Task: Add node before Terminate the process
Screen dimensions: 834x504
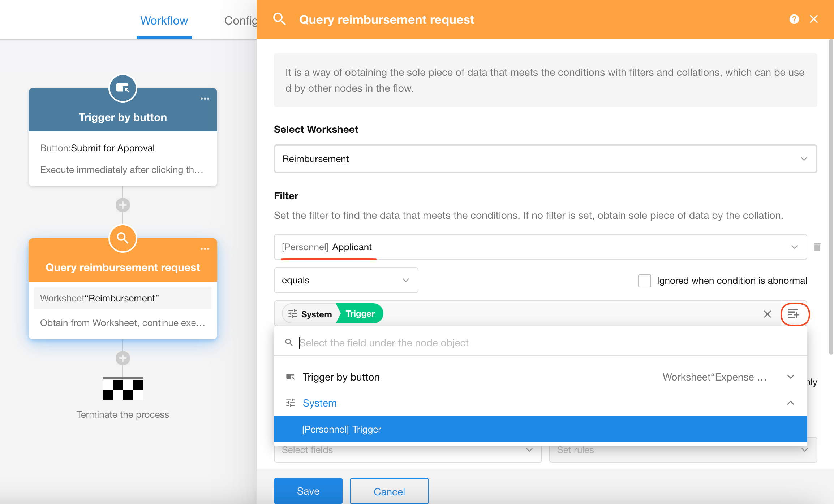Action: pos(123,358)
